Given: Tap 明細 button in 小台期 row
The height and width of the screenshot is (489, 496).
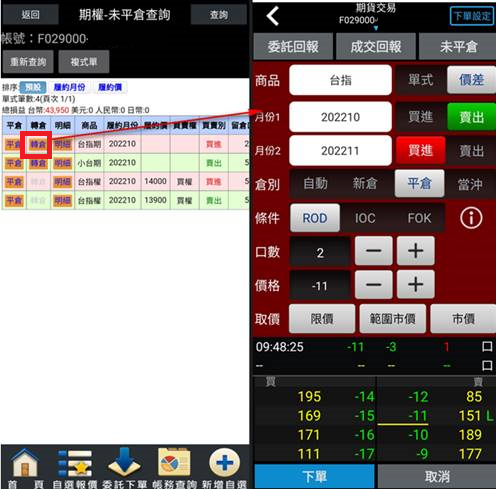Looking at the screenshot, I should 63,163.
